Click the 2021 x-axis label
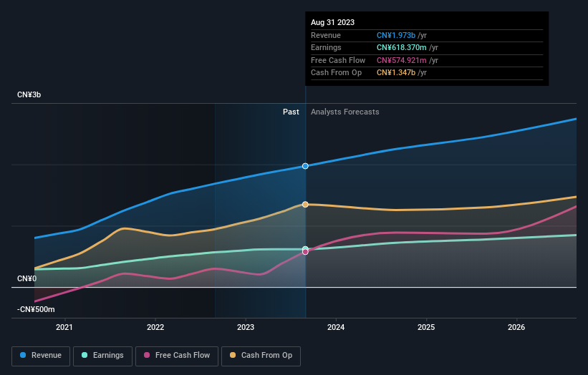 pyautogui.click(x=64, y=328)
